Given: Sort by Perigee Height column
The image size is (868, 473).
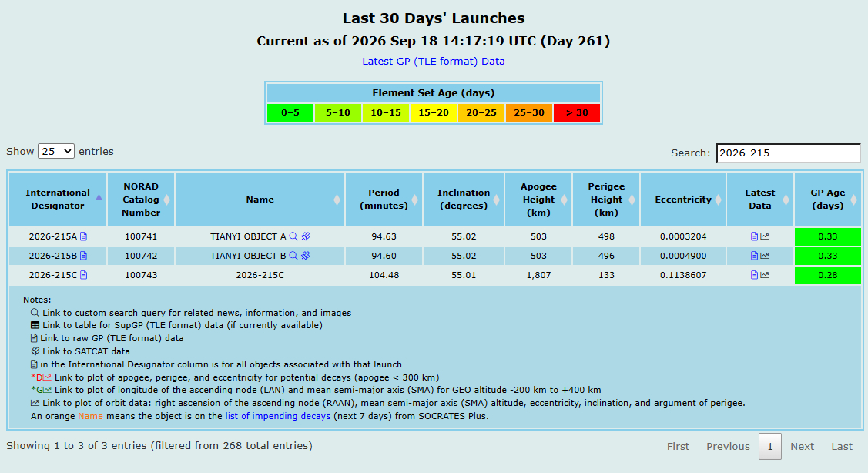Looking at the screenshot, I should (x=606, y=200).
